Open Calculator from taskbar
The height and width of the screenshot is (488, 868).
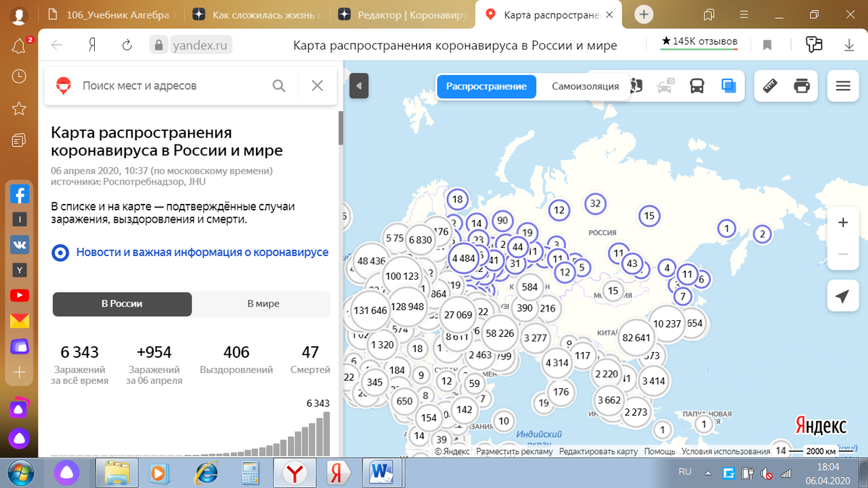(x=250, y=474)
